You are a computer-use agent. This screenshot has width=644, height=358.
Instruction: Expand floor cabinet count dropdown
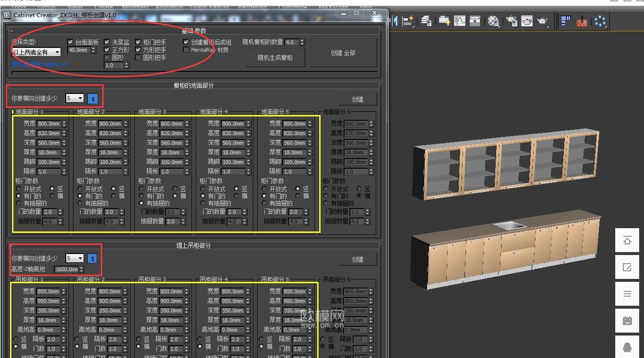(75, 98)
